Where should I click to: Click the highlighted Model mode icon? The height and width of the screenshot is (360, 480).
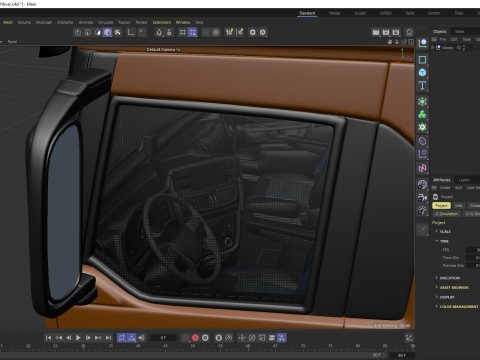107,32
